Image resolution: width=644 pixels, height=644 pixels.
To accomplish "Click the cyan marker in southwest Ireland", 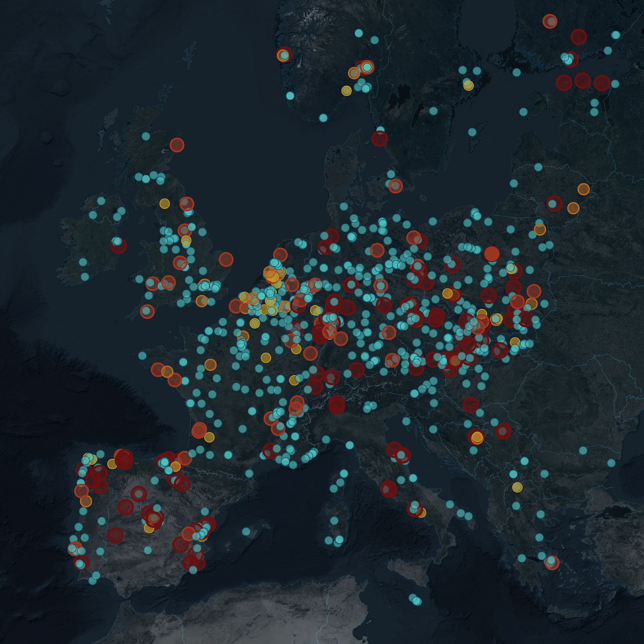I will tap(85, 277).
